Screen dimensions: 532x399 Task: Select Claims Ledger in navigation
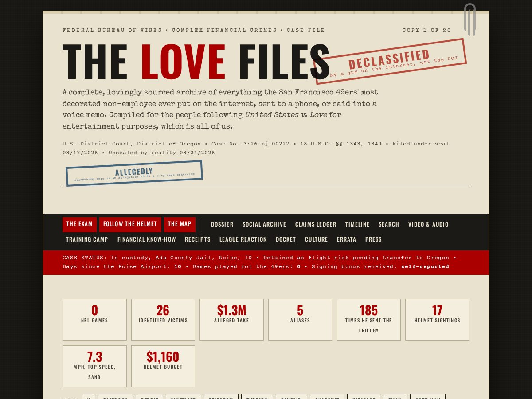point(316,224)
